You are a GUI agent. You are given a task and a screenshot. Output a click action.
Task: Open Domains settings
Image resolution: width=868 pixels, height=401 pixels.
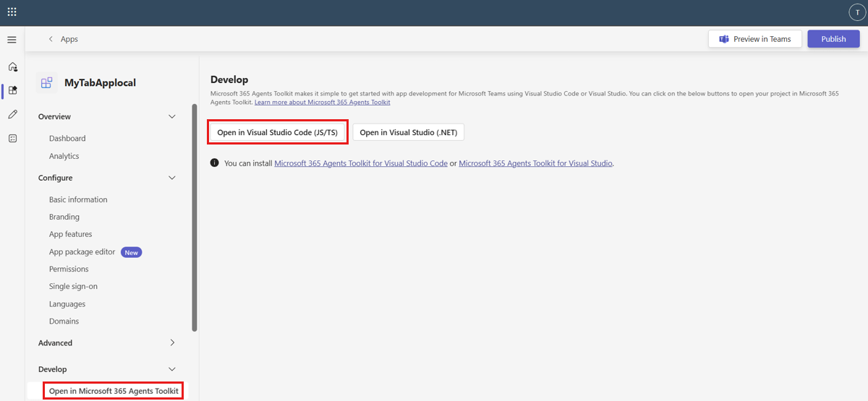(x=64, y=321)
